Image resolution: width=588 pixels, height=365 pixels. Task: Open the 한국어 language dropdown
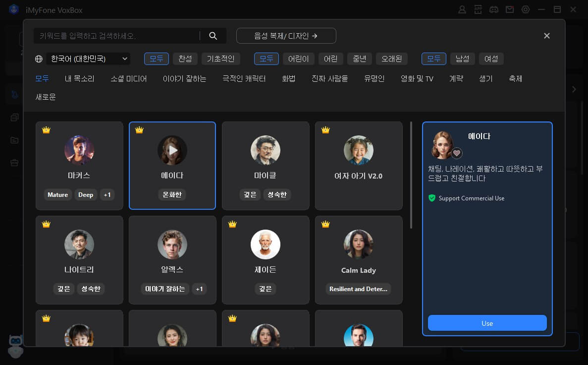[x=88, y=59]
